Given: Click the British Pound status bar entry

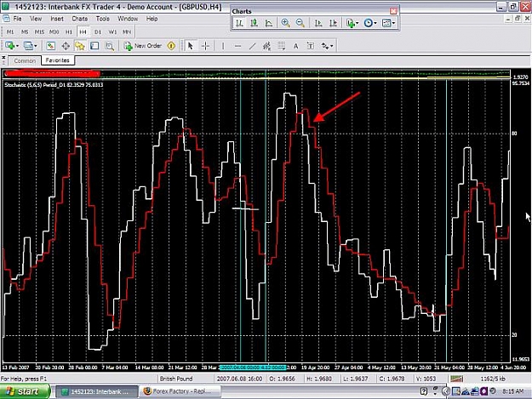Looking at the screenshot, I should tap(176, 379).
